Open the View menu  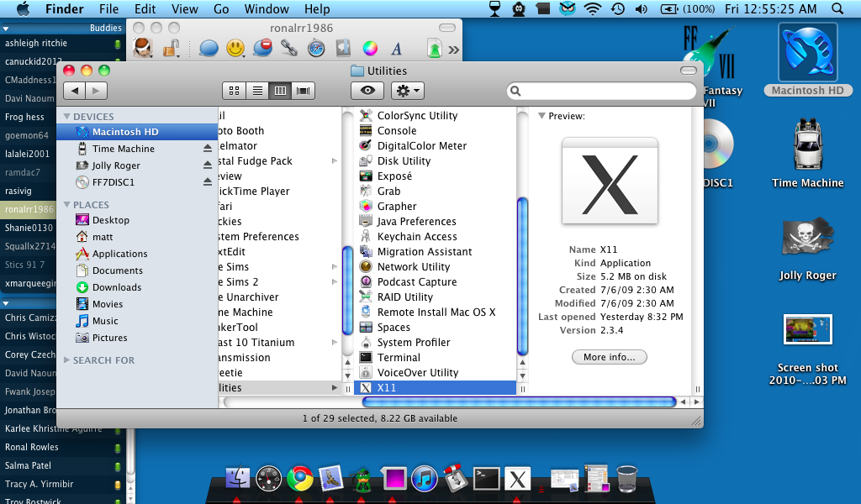pos(184,8)
